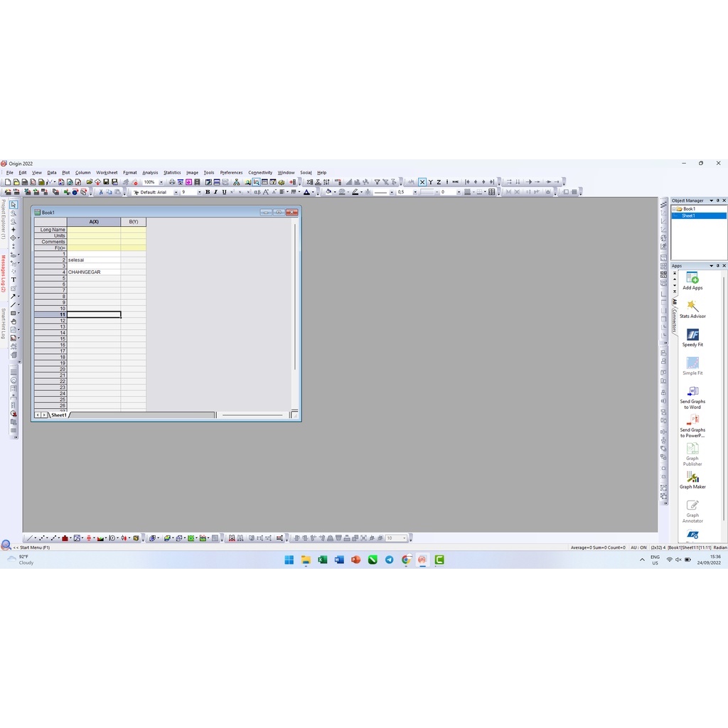This screenshot has width=728, height=728.
Task: Open the Analysis menu
Action: pos(150,173)
